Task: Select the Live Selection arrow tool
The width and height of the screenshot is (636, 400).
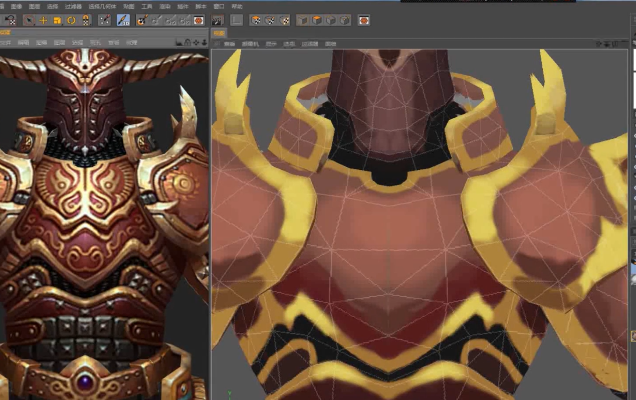Action: 29,20
